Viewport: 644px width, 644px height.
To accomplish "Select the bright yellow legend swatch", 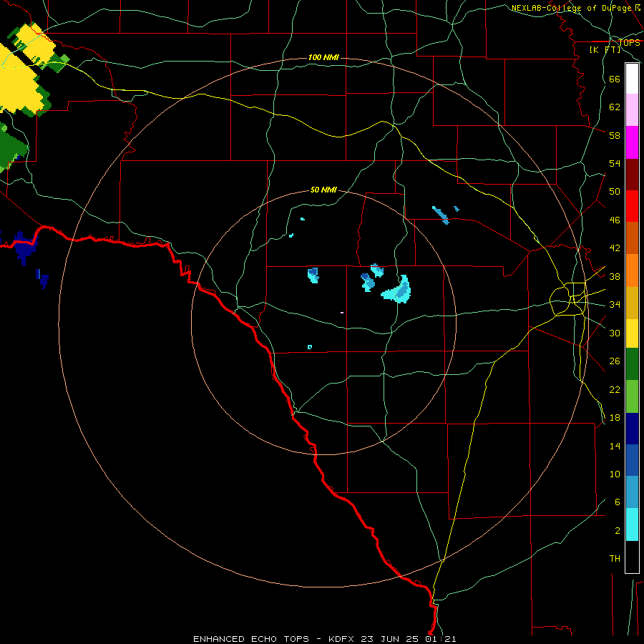I will [x=632, y=333].
